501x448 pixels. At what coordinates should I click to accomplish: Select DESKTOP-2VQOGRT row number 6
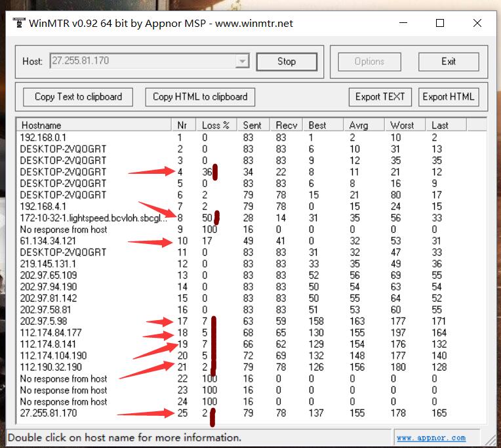tap(251, 195)
